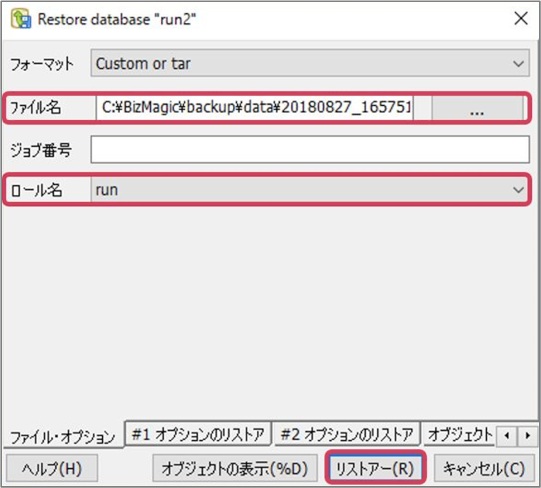Switch to the ファイル・オプション tab
Image resolution: width=541 pixels, height=488 pixels.
tap(63, 437)
